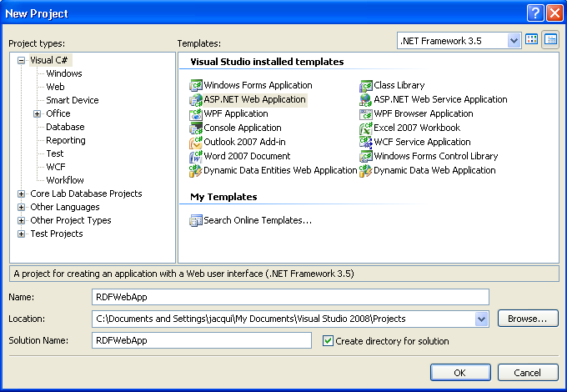This screenshot has height=392, width=567.
Task: Open the Location path dropdown
Action: click(481, 319)
